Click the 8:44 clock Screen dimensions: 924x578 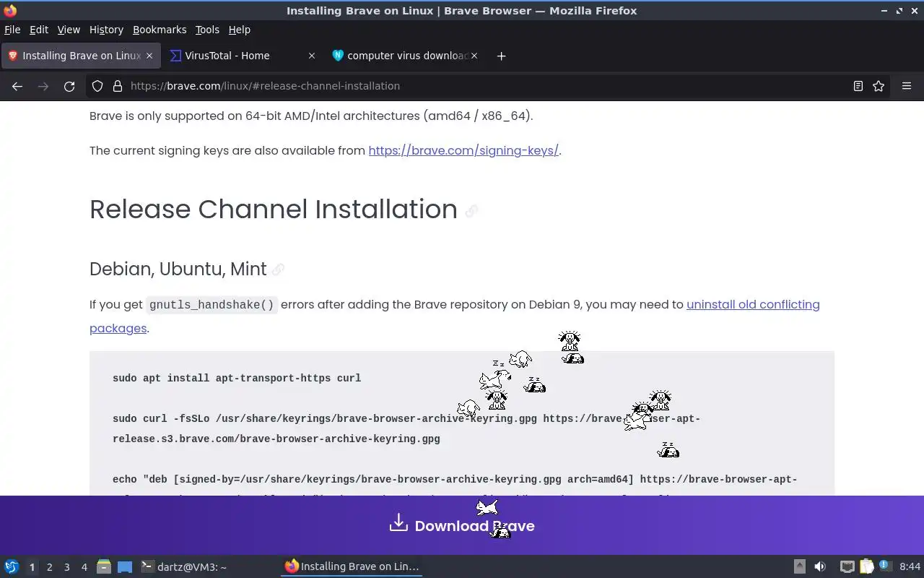[x=910, y=566]
